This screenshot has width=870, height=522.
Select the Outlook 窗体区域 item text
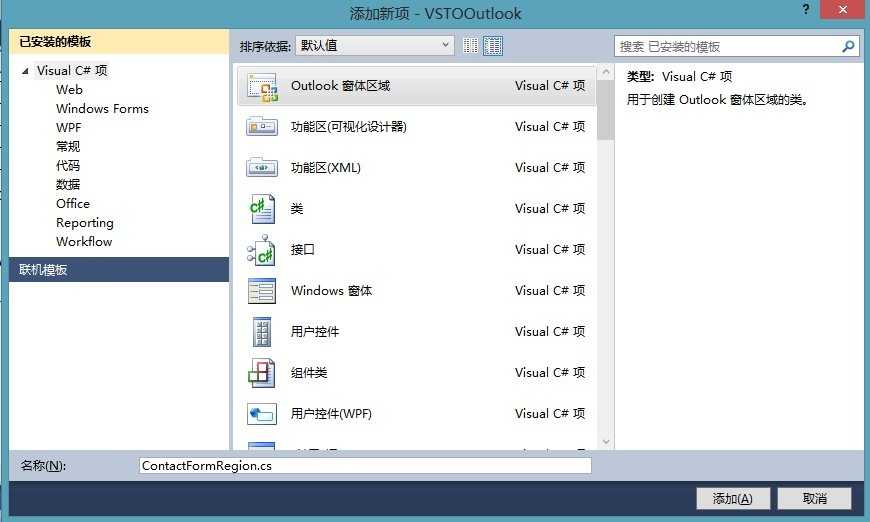click(x=340, y=86)
